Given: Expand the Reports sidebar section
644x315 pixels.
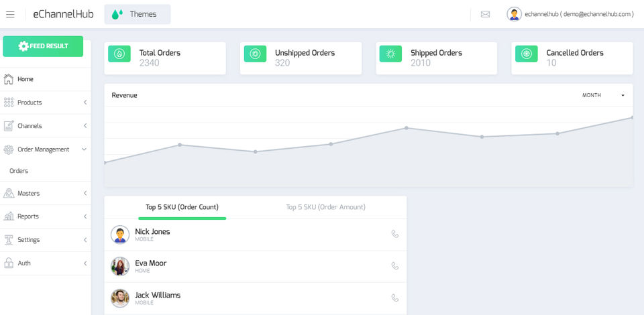Looking at the screenshot, I should pos(46,216).
